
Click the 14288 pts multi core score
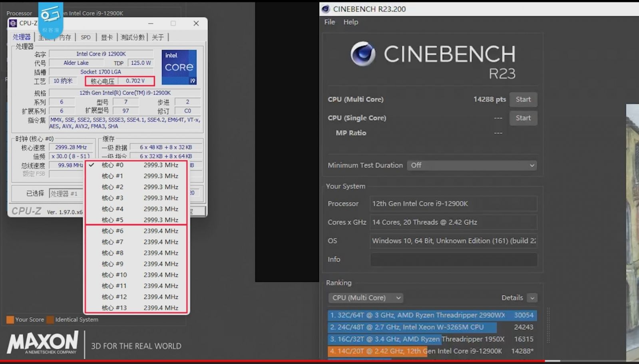tap(490, 99)
